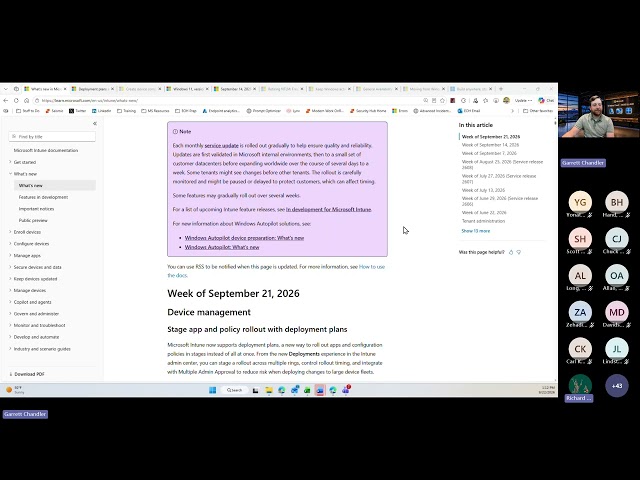Open Microsoft Teams from the taskbar
640x480 pixels.
point(346,390)
